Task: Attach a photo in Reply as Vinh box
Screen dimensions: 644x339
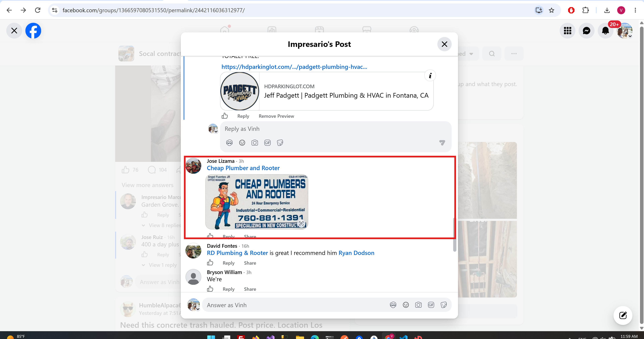Action: click(255, 143)
